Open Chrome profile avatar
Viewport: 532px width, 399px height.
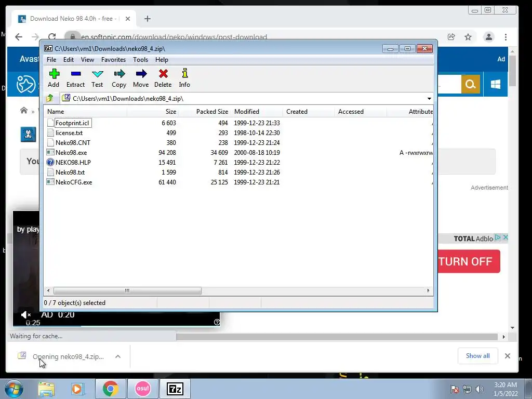(488, 37)
